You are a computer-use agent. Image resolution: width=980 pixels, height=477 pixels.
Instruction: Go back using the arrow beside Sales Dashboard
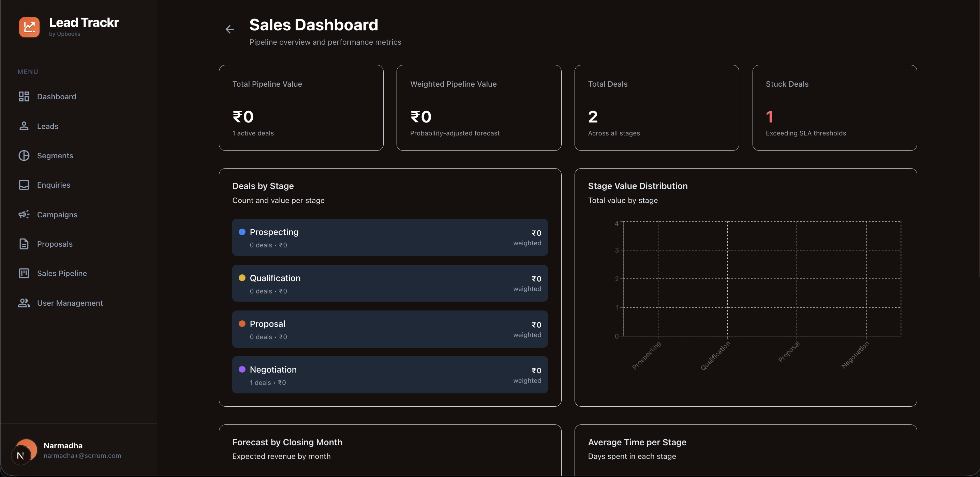230,29
